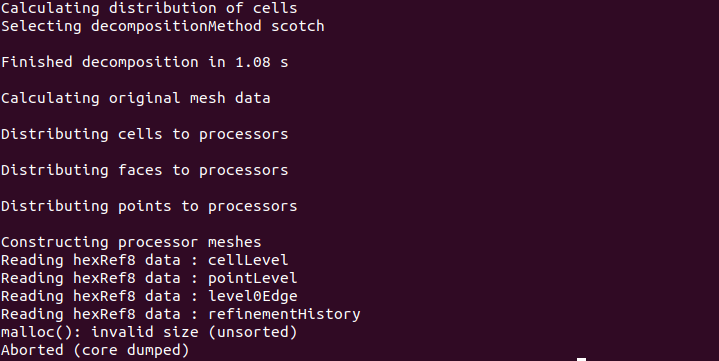The height and width of the screenshot is (361, 719).
Task: Click the word 'cellLevel' in hexRef8 line
Action: tap(248, 260)
